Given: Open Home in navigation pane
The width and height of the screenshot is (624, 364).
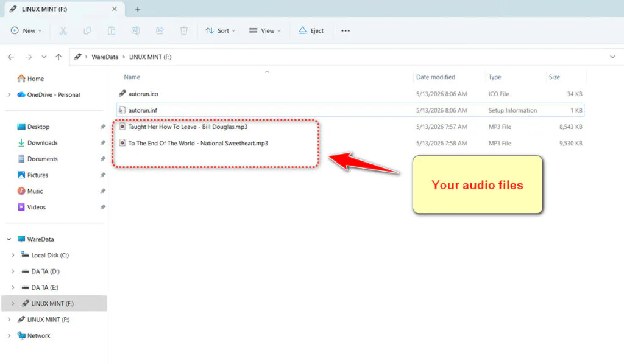Looking at the screenshot, I should tap(30, 79).
